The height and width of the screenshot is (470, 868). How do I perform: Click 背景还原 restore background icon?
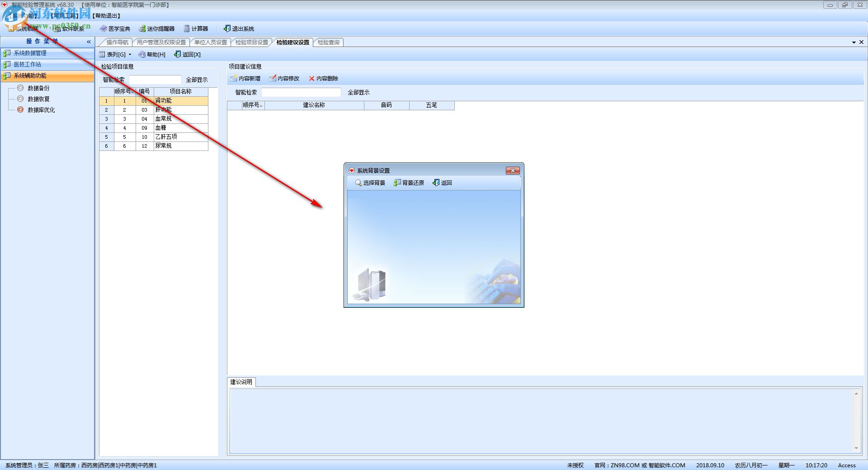pos(397,183)
